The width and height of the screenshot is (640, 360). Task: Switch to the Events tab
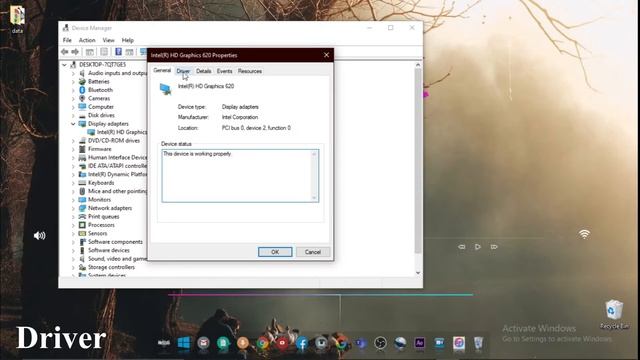224,71
